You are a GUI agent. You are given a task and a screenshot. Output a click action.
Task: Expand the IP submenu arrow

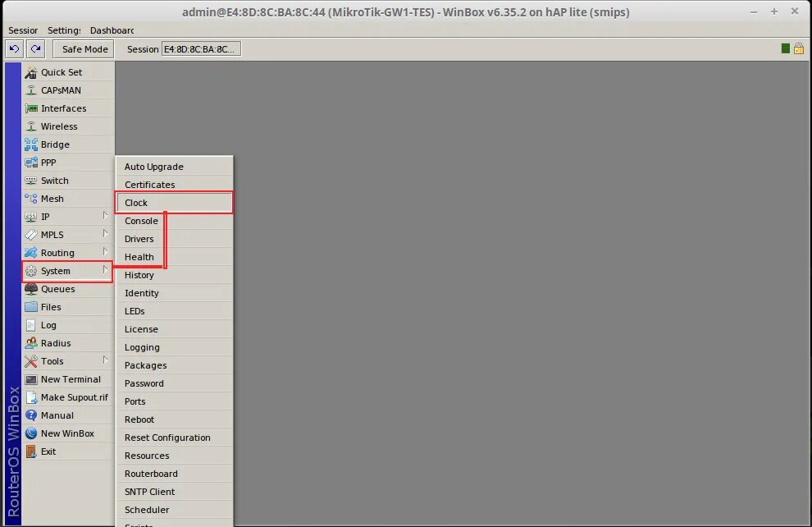point(105,216)
